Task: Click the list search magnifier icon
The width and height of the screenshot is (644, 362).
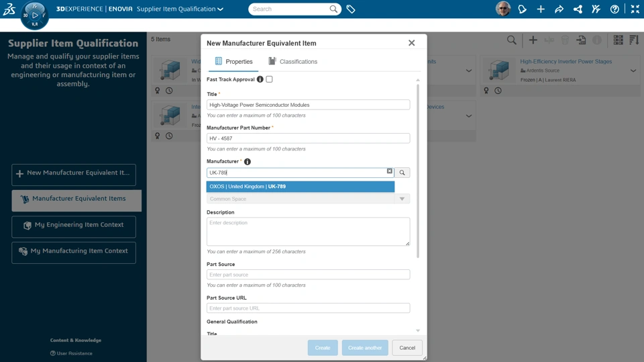Action: tap(511, 40)
